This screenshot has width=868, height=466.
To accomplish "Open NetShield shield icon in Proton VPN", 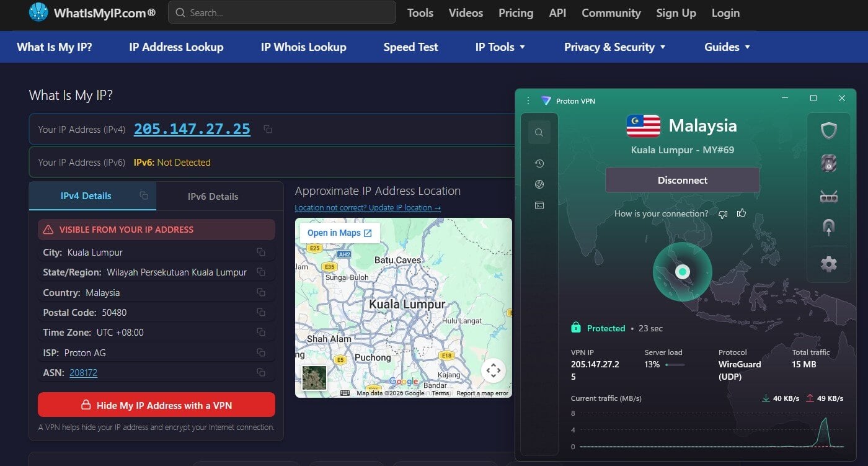I will [829, 130].
